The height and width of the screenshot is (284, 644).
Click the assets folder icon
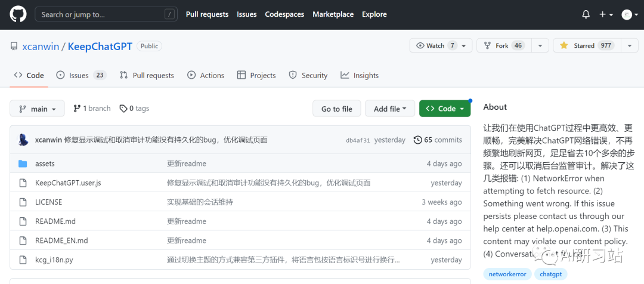click(x=23, y=163)
